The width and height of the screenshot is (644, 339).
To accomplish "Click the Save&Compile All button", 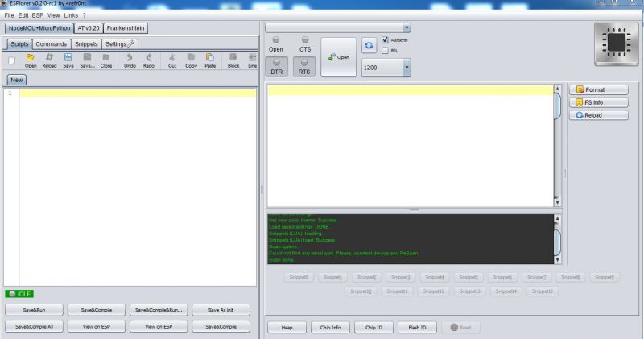I will [x=34, y=326].
